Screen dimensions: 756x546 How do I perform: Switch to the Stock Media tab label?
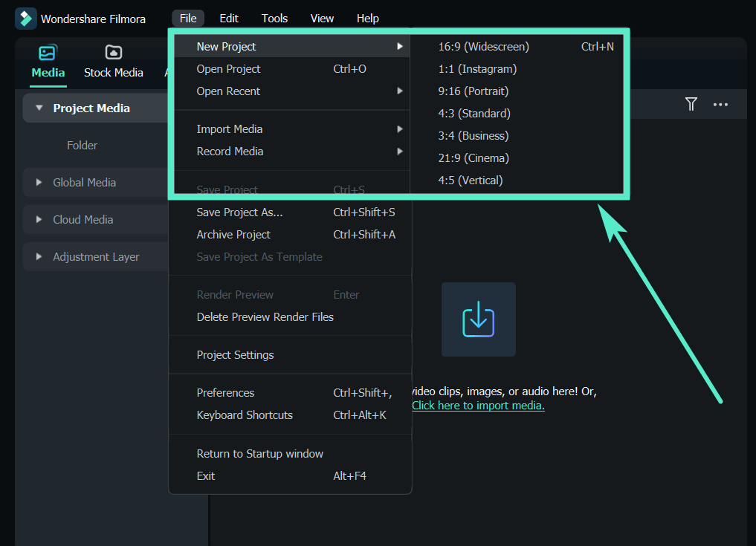113,72
